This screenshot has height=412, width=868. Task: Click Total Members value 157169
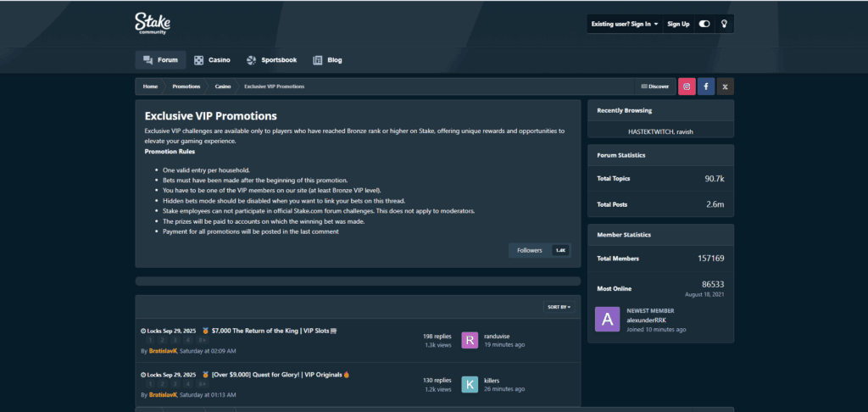711,258
